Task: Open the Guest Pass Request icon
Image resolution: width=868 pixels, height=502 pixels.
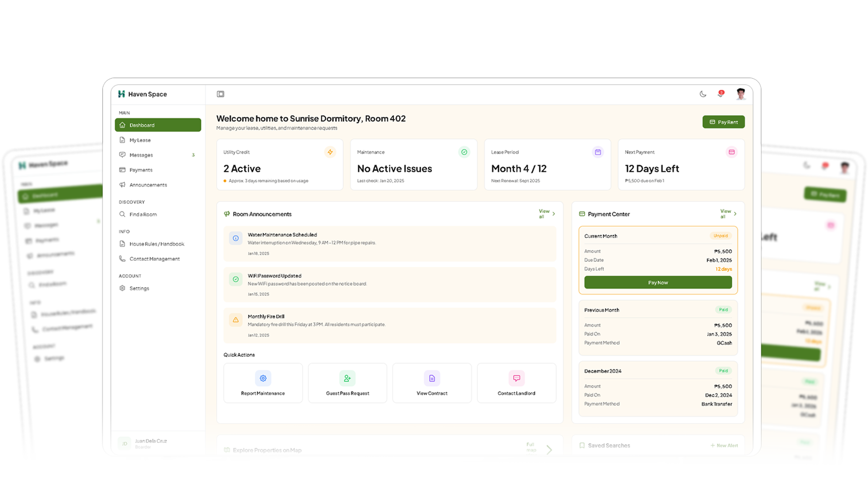Action: [347, 378]
